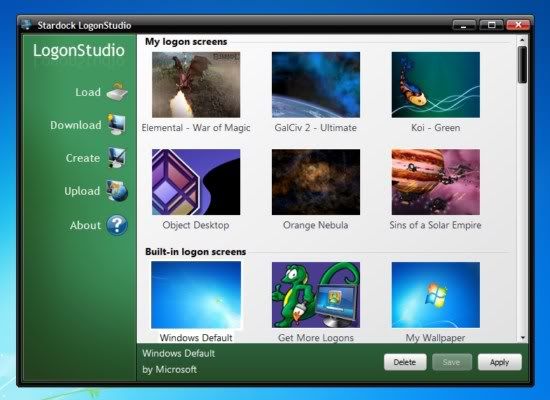The image size is (550, 400).
Task: Click the LogonStudio title bar app icon
Action: click(x=27, y=25)
